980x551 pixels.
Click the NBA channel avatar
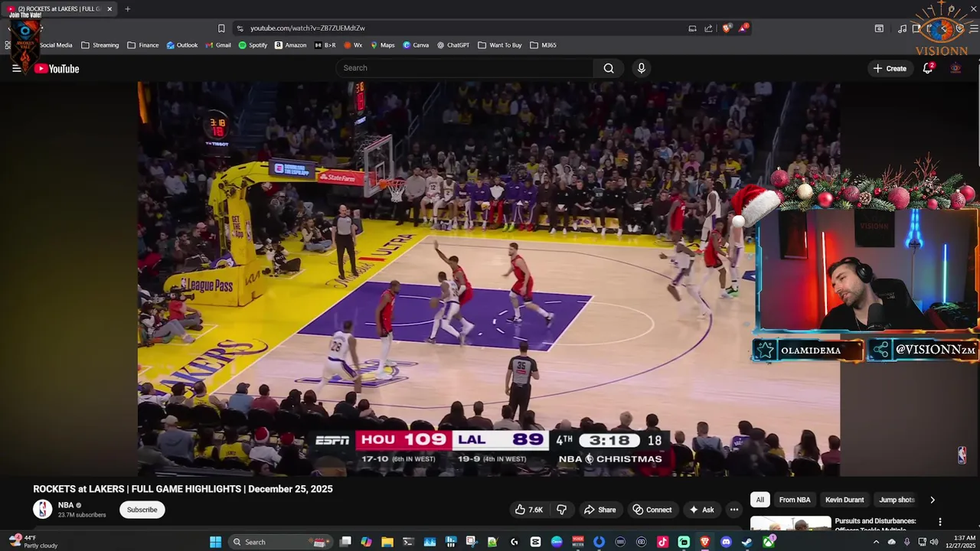click(x=43, y=510)
